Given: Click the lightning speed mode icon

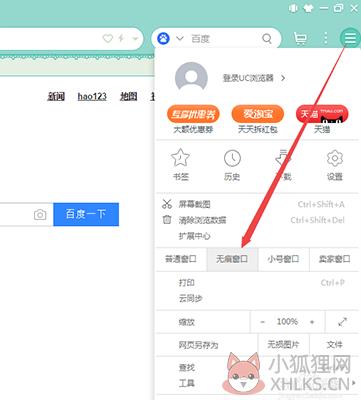Looking at the screenshot, I should click(x=121, y=39).
